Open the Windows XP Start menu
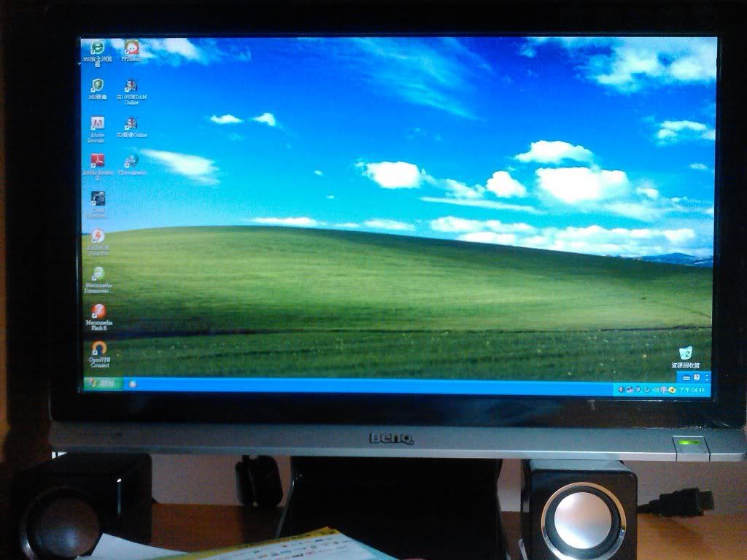Viewport: 747px width, 560px height. tap(102, 383)
